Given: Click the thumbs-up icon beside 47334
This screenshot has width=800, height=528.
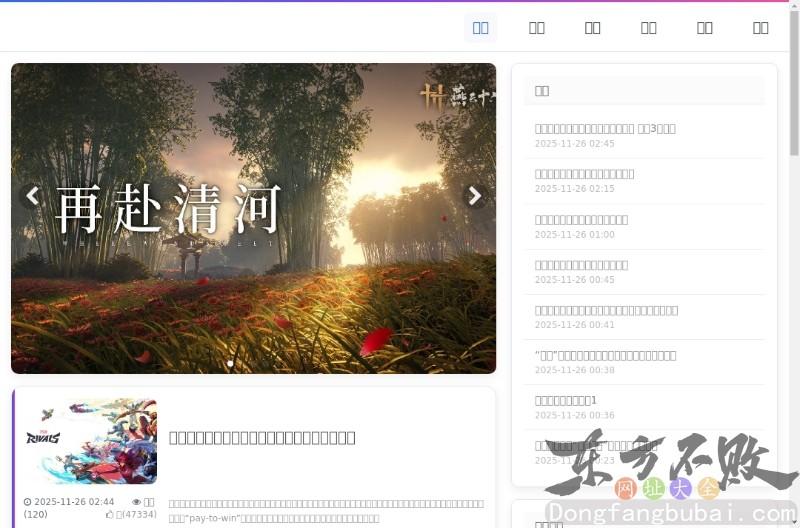Looking at the screenshot, I should point(109,514).
